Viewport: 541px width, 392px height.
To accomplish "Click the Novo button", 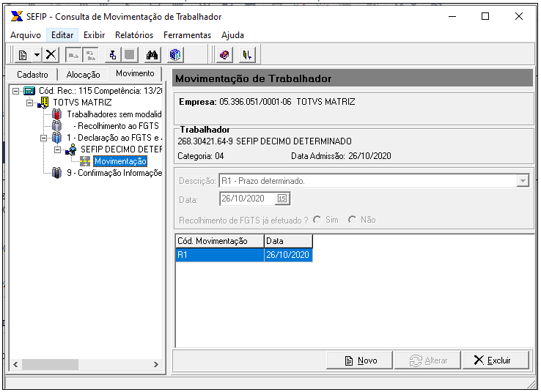I will coord(359,360).
